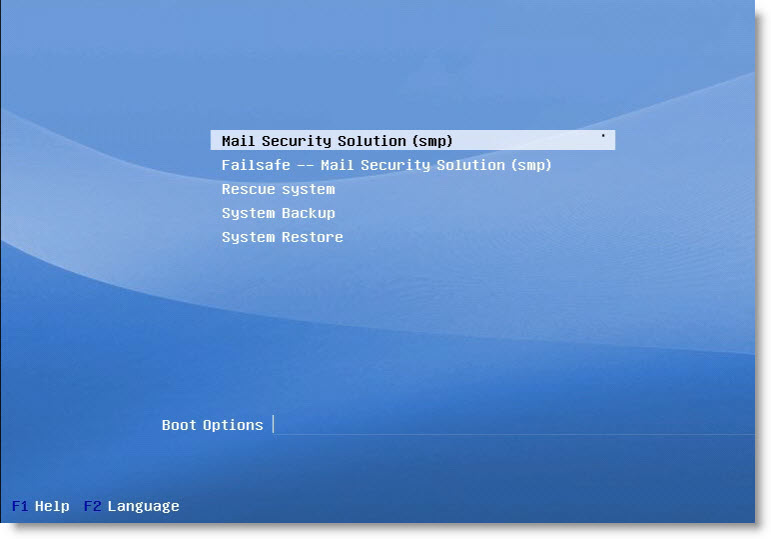This screenshot has width=771, height=539.
Task: Open Help from the bottom bar
Action: (x=52, y=506)
